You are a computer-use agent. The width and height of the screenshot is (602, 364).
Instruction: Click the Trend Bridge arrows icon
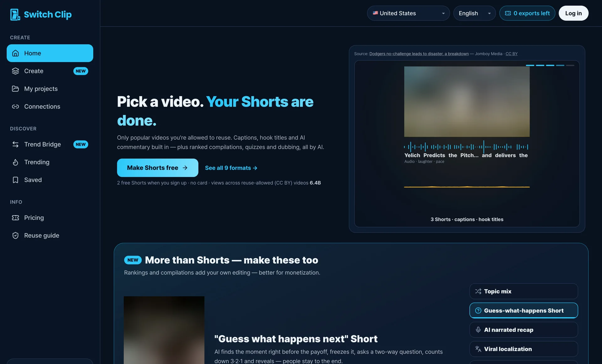coord(15,144)
